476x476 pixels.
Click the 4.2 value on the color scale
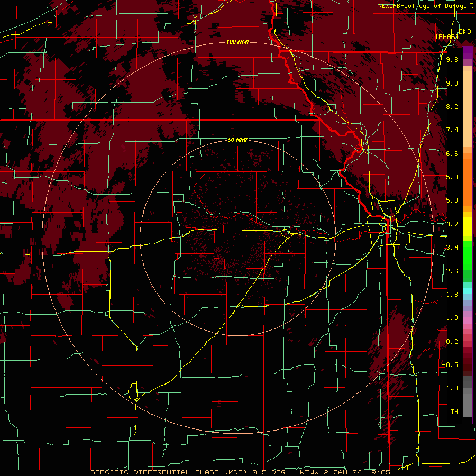click(x=452, y=224)
